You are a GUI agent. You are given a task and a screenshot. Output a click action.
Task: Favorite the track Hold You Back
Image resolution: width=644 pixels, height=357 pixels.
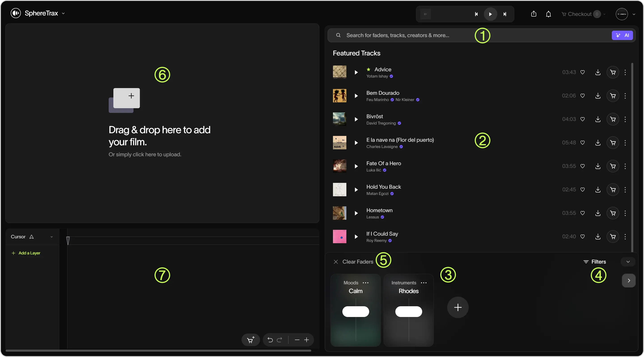click(x=583, y=190)
